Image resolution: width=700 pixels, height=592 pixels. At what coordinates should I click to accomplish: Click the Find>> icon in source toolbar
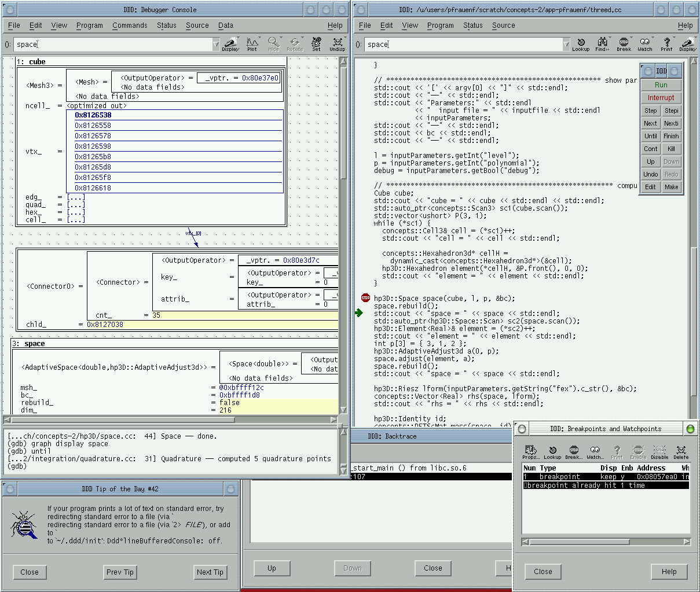click(602, 44)
